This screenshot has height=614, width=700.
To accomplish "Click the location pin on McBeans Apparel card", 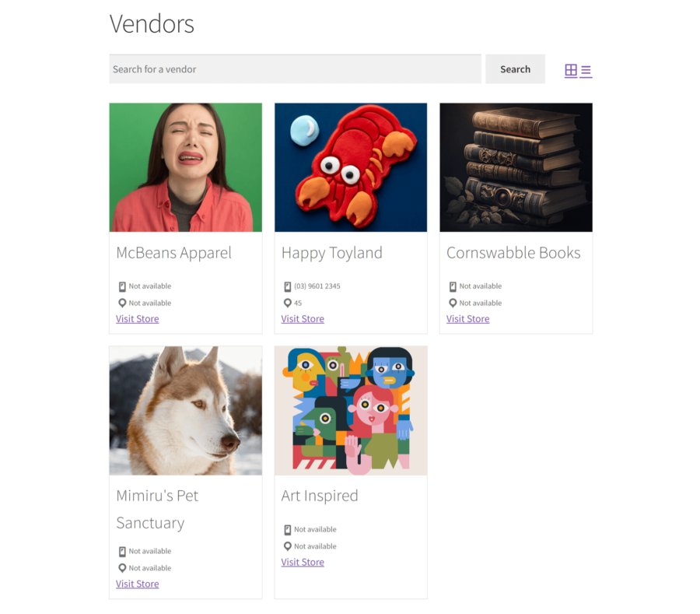I will 121,303.
